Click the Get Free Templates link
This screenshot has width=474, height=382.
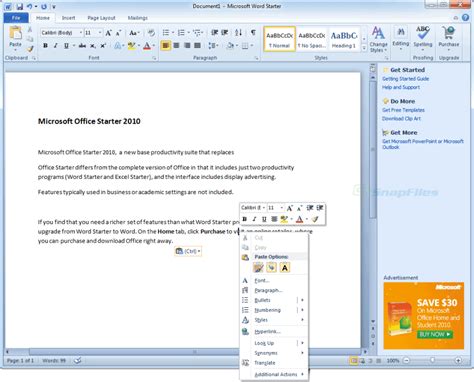[403, 110]
